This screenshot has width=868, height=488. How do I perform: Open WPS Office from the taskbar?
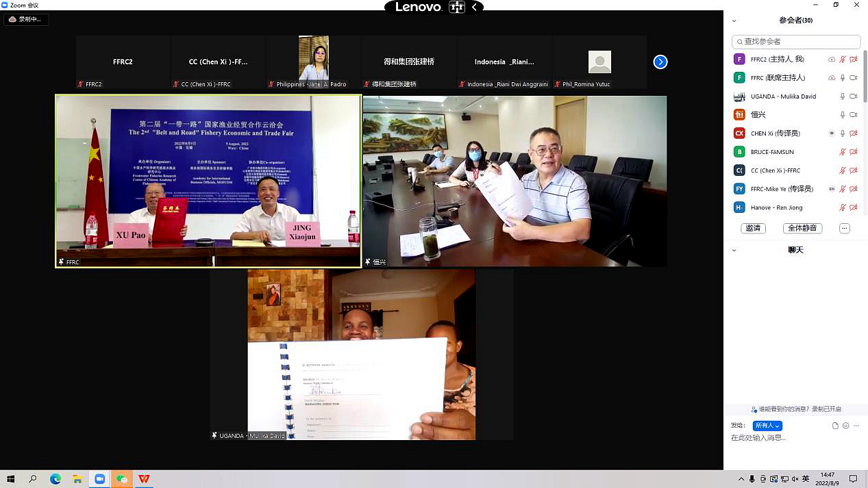coord(145,479)
